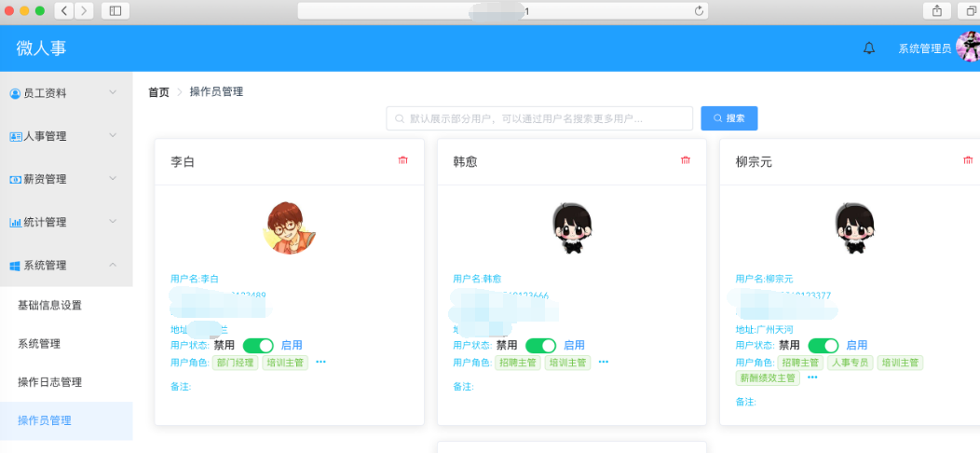Click 培训主管 role tag on 柳宗元
The image size is (980, 453).
(900, 363)
